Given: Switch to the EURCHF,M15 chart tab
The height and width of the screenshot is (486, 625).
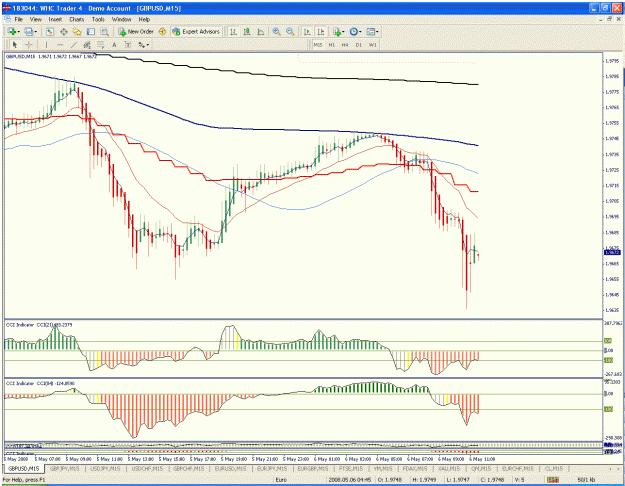Looking at the screenshot, I should 517,468.
